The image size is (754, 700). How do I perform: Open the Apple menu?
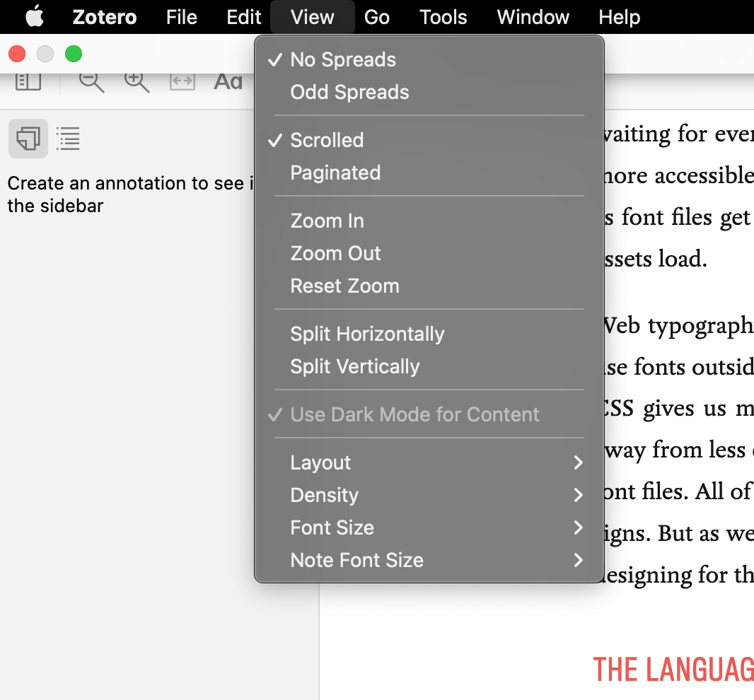tap(34, 17)
